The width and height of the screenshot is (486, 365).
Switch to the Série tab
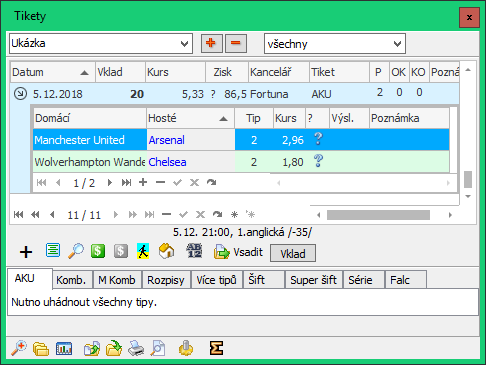pos(363,280)
